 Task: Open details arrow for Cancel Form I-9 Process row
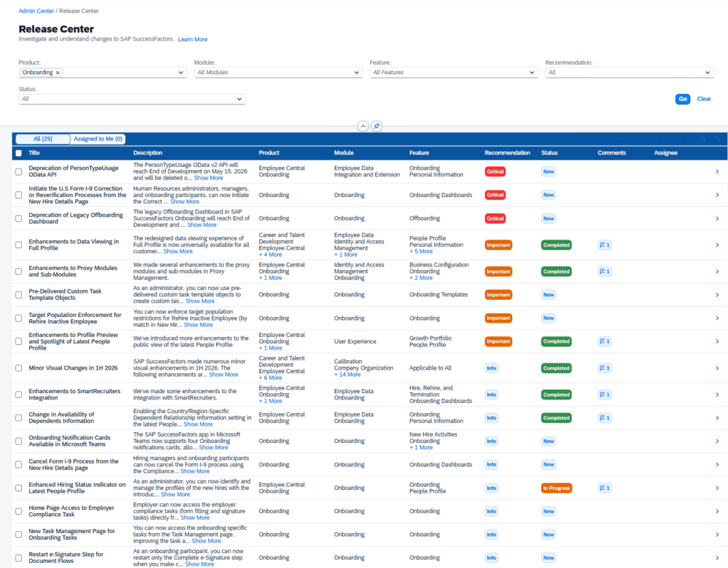pos(717,464)
